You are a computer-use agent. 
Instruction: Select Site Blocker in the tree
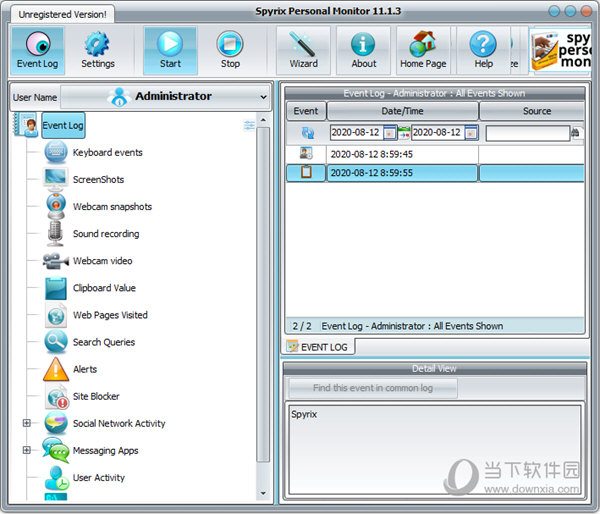(96, 397)
